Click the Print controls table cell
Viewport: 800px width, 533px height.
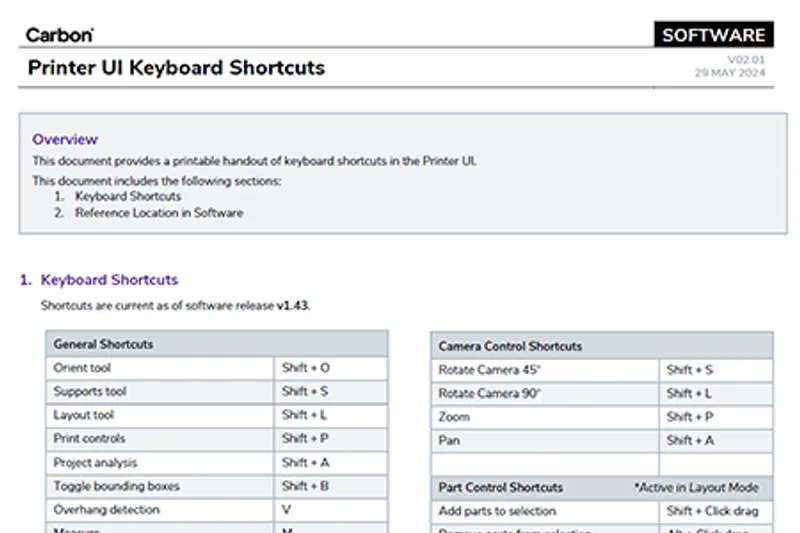[90, 439]
